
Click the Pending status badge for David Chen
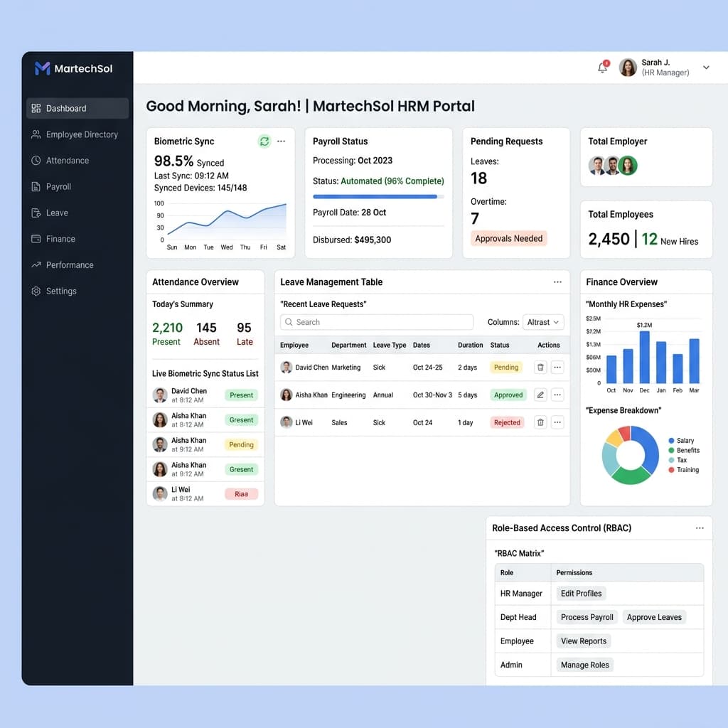506,368
